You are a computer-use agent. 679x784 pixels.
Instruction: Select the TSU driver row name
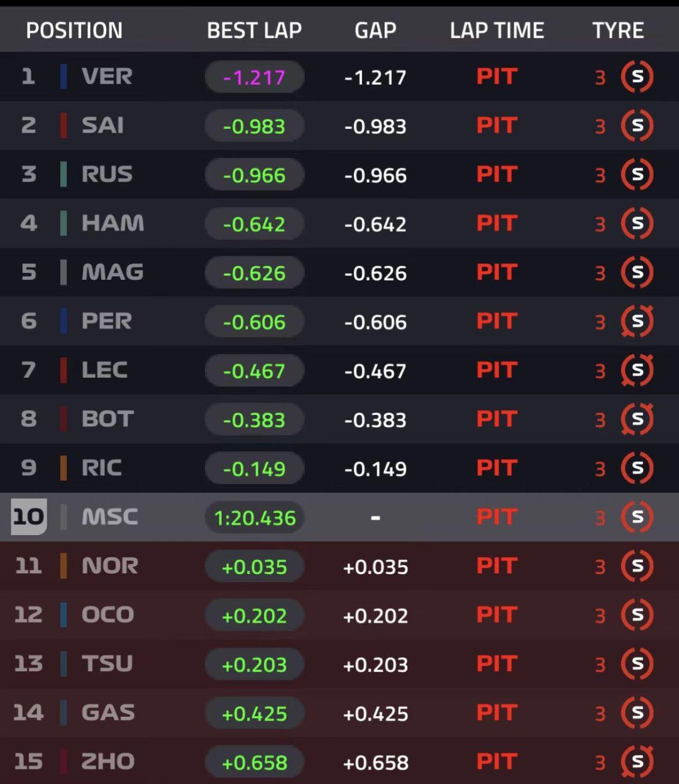click(108, 664)
